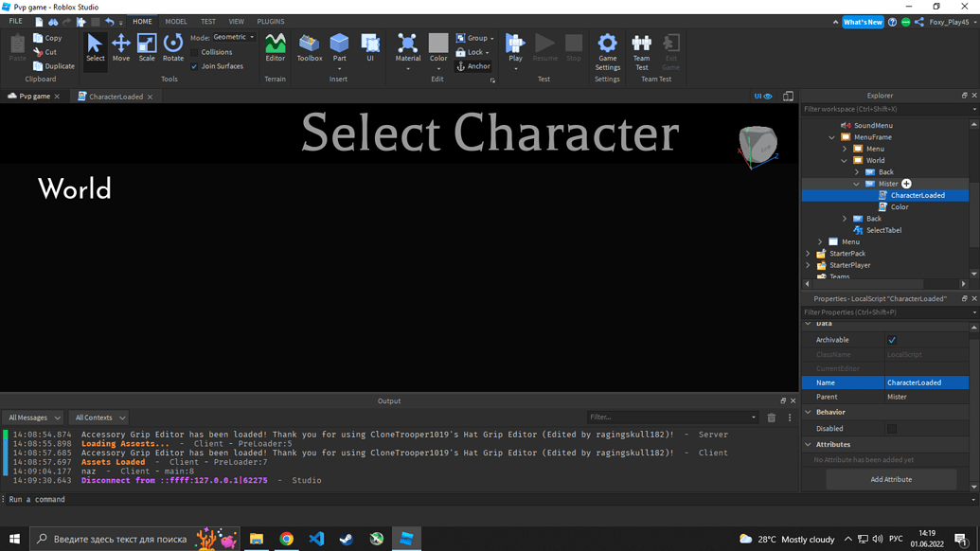The height and width of the screenshot is (551, 980).
Task: Open Visual Studio Code from taskbar
Action: (x=316, y=539)
